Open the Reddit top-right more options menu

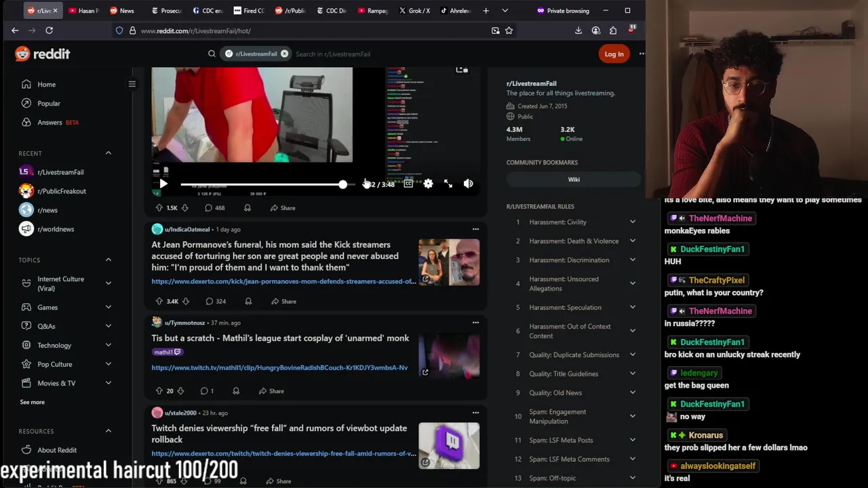(642, 54)
